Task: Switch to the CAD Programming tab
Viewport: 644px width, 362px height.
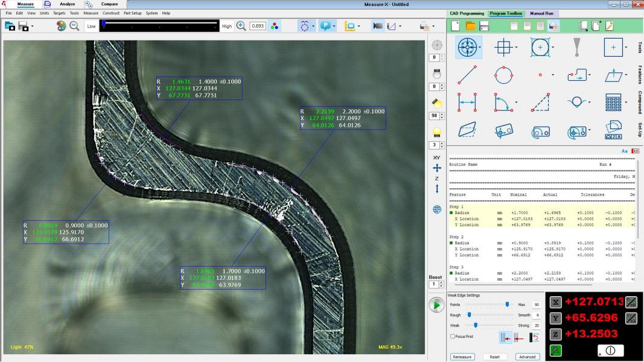Action: (467, 13)
